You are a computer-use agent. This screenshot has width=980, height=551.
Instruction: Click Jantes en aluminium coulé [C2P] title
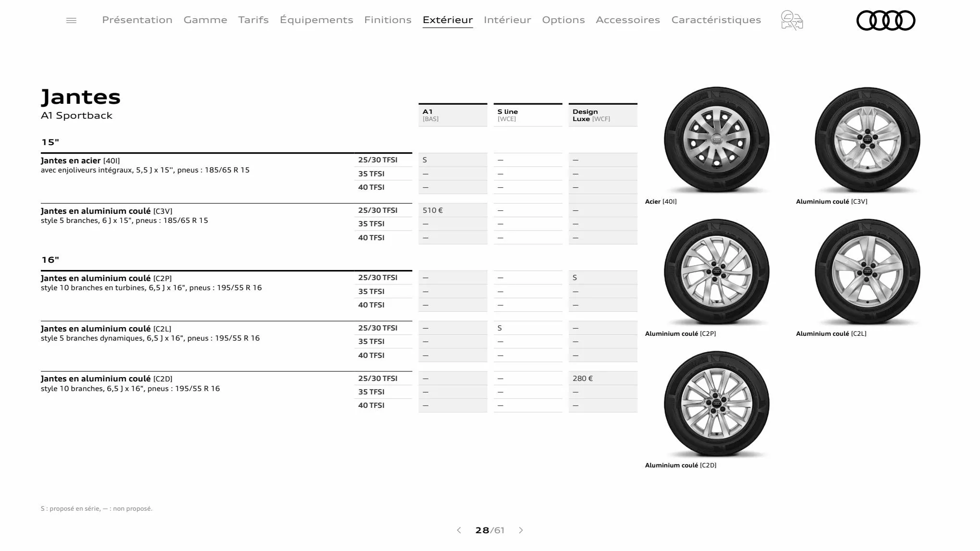coord(106,278)
